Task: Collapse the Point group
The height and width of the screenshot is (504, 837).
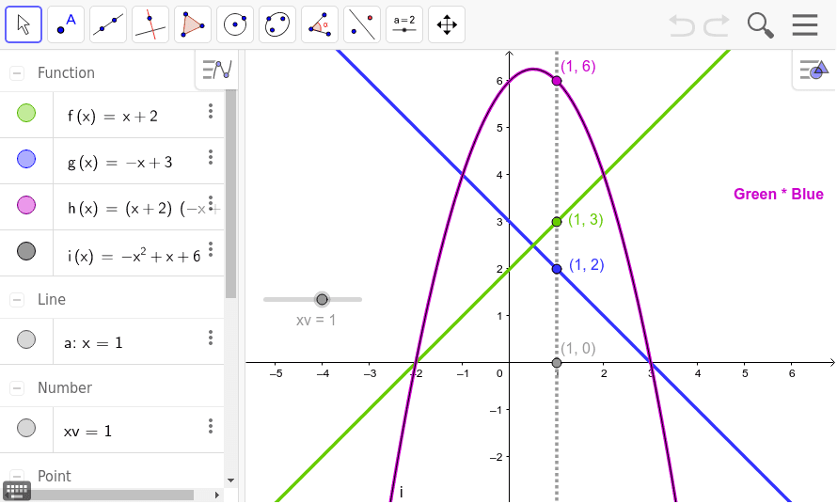Action: click(x=17, y=476)
